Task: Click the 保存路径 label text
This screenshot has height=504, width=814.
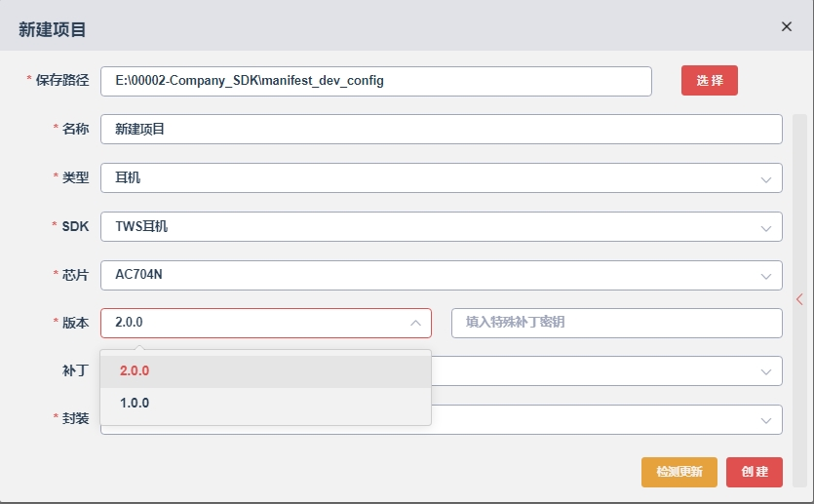Action: click(62, 81)
